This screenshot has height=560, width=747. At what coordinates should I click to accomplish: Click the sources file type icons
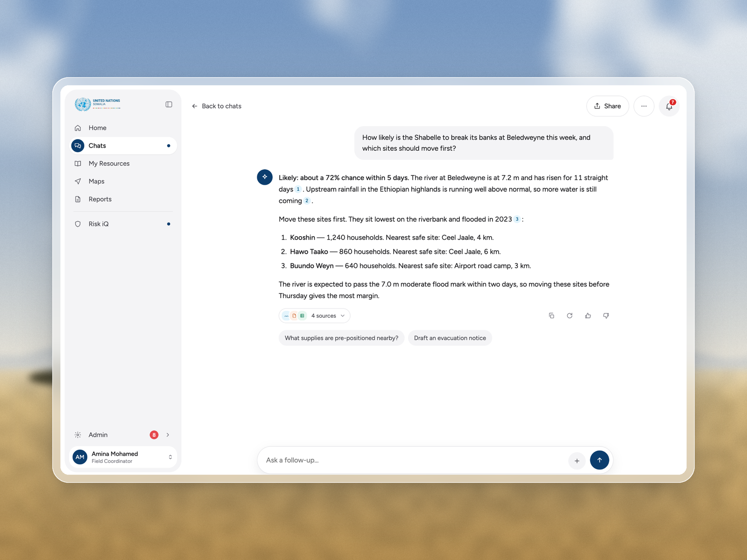pos(294,316)
